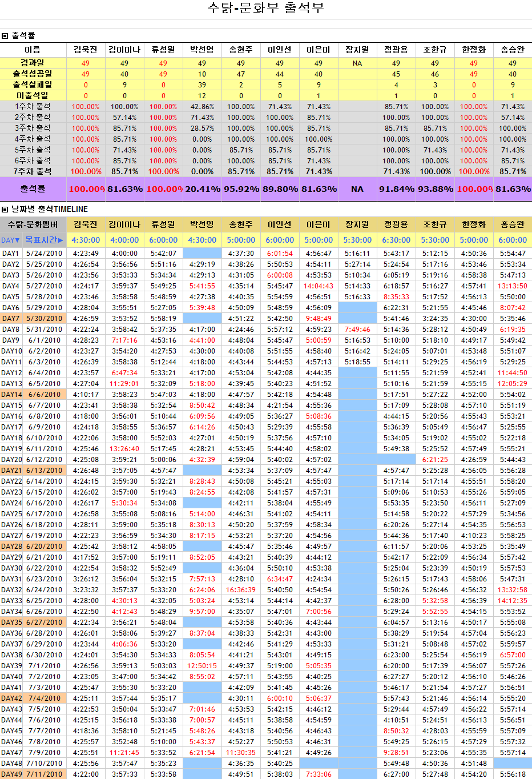532x779 pixels.
Task: Click the red time 12:50:15
Action: pyautogui.click(x=202, y=666)
